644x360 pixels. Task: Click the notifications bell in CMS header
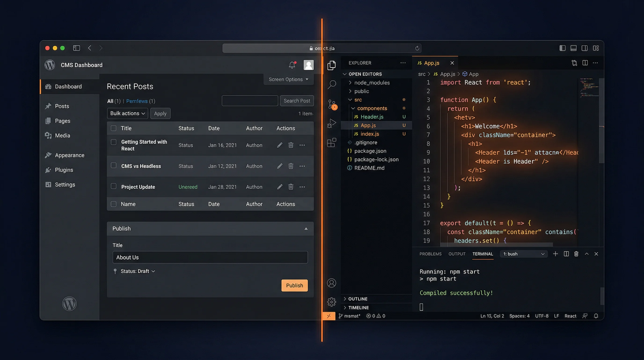(x=292, y=65)
